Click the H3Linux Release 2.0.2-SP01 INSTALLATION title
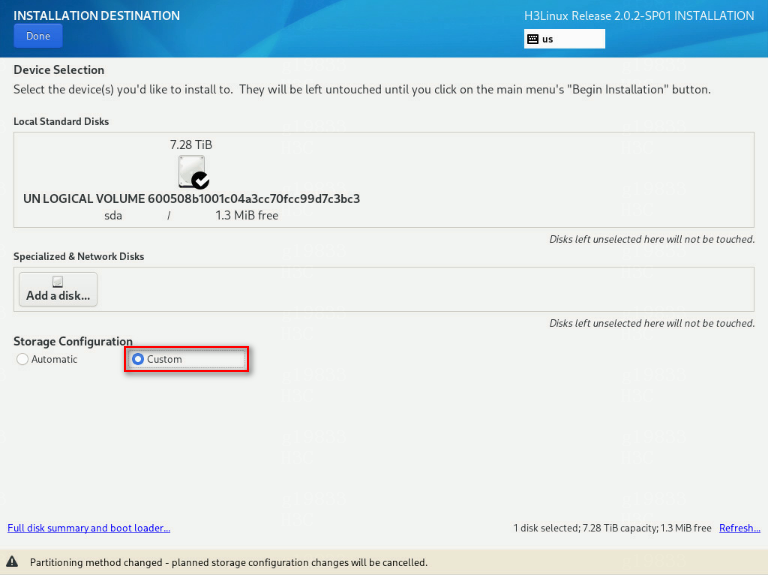 [639, 16]
